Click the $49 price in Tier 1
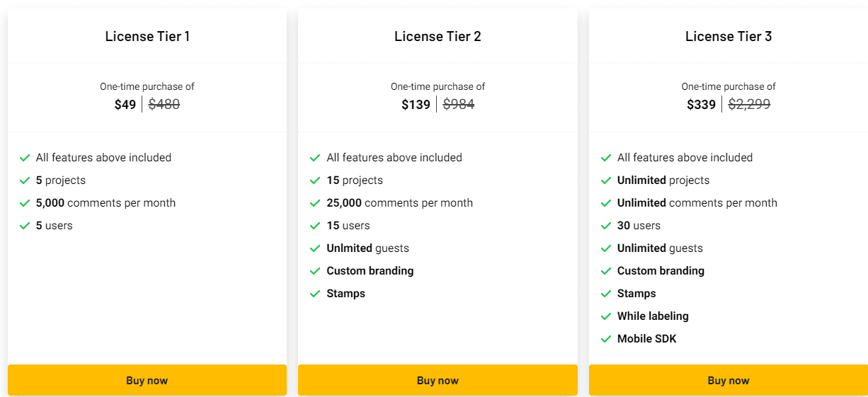Viewport: 868px width, 397px height. [125, 105]
